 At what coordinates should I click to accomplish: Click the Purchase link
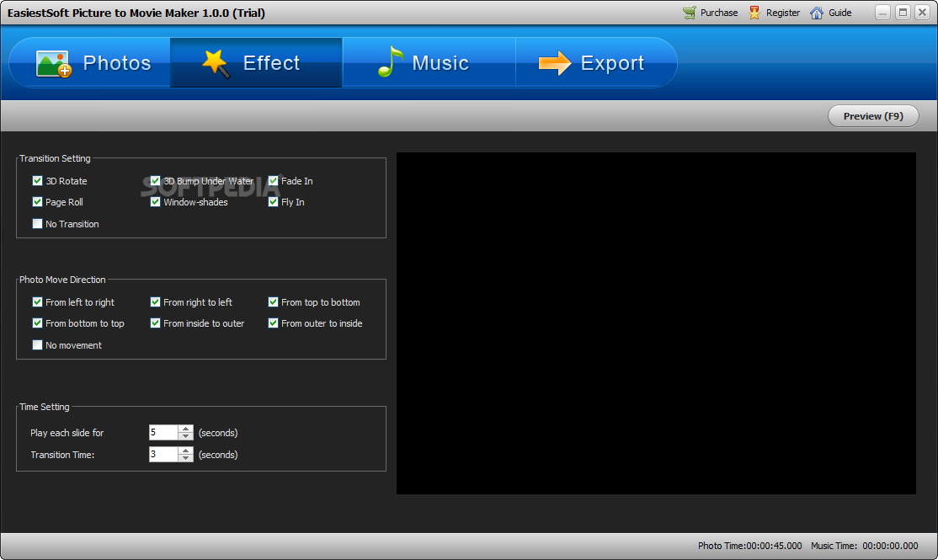tap(711, 13)
